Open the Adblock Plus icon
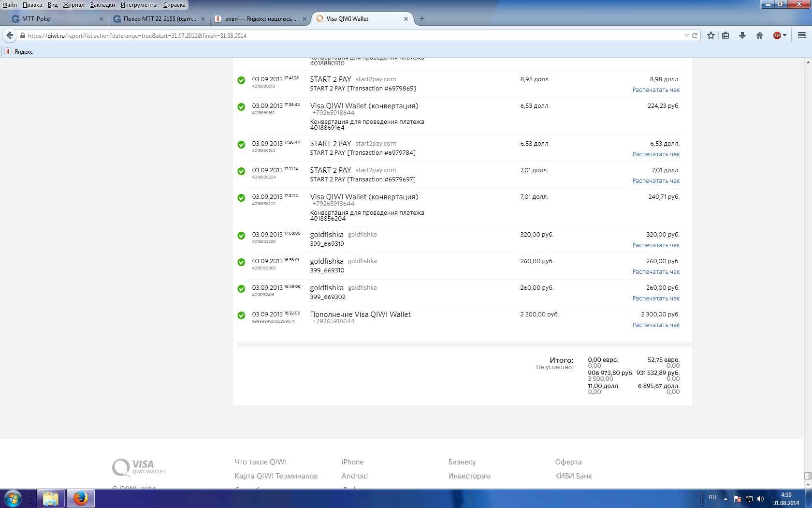Screen dimensions: 812x508 (x=777, y=35)
